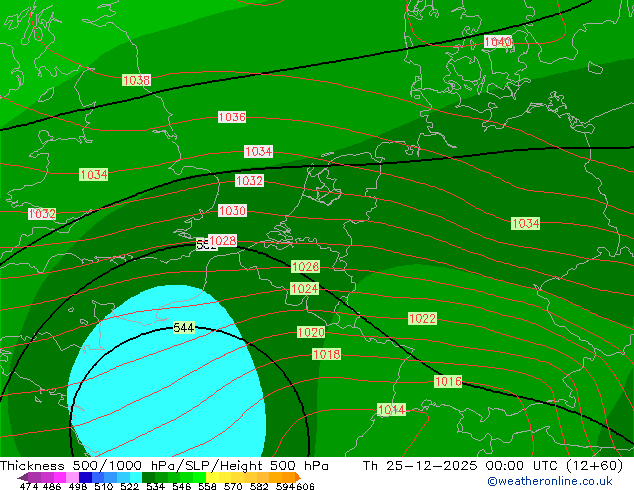Screen dimensions: 634x490
Task: Select the darkest green legend swatch above 534
Action: pyautogui.click(x=148, y=477)
